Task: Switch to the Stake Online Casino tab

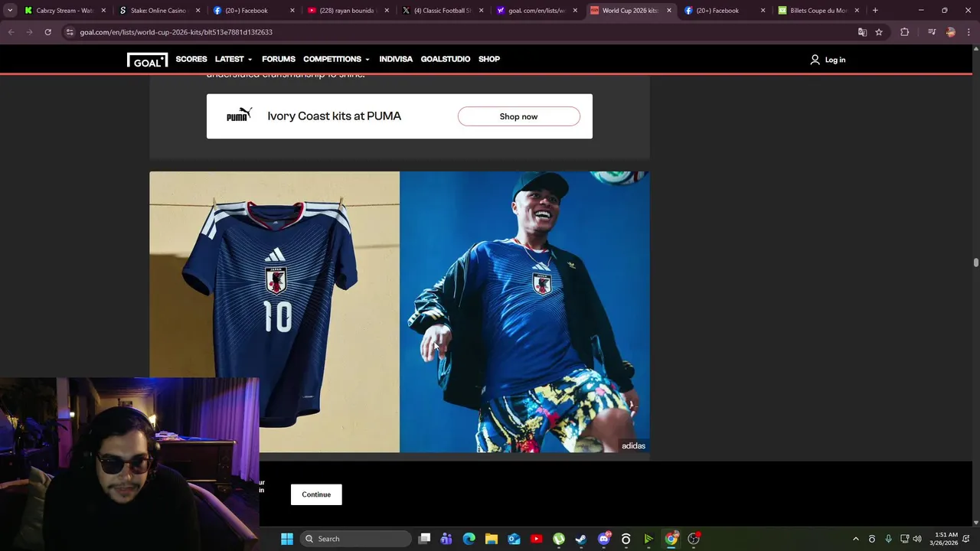Action: click(x=158, y=10)
